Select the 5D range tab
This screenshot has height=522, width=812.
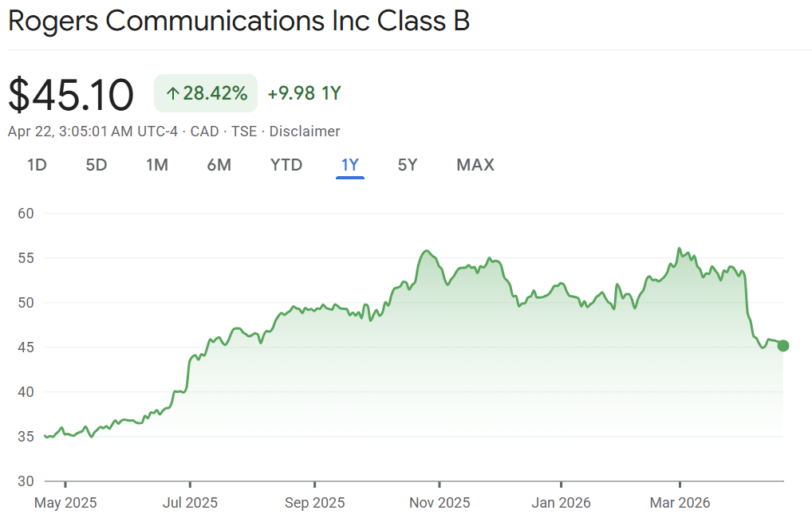(96, 165)
